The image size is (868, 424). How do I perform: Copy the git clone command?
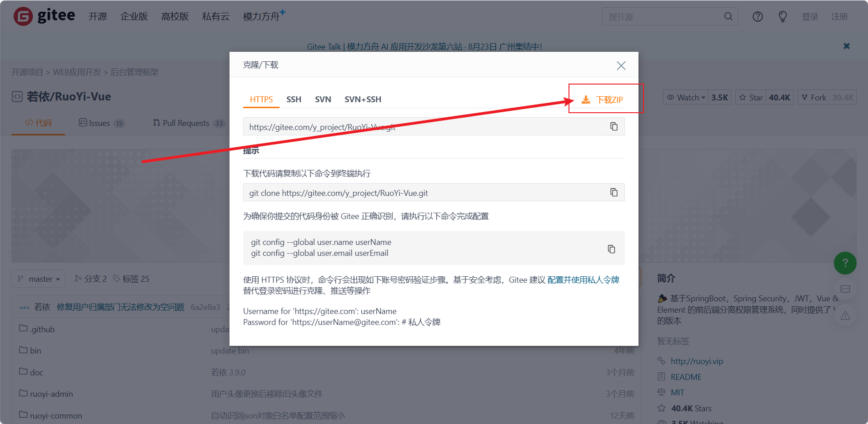[614, 192]
